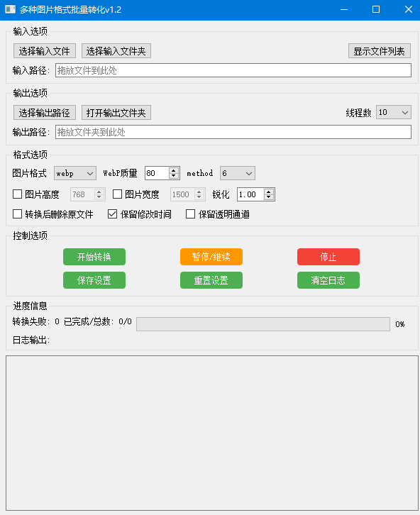Maximize the window

376,9
